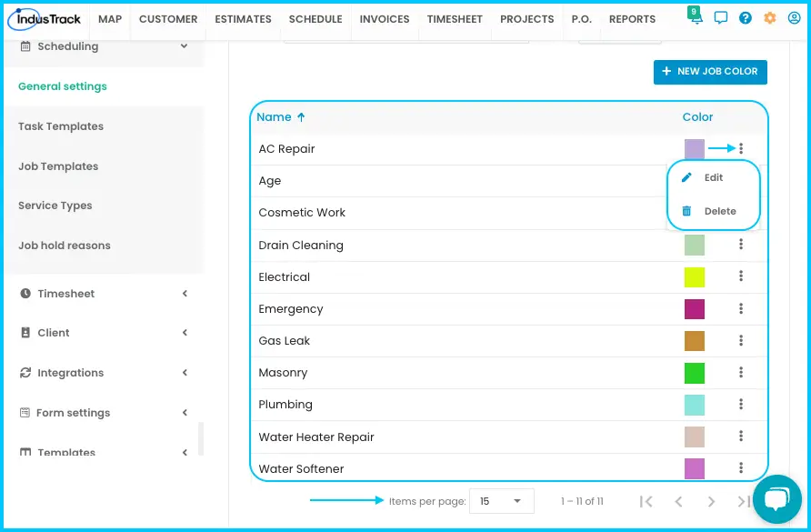This screenshot has height=532, width=811.
Task: Open the notifications bell icon
Action: (696, 17)
